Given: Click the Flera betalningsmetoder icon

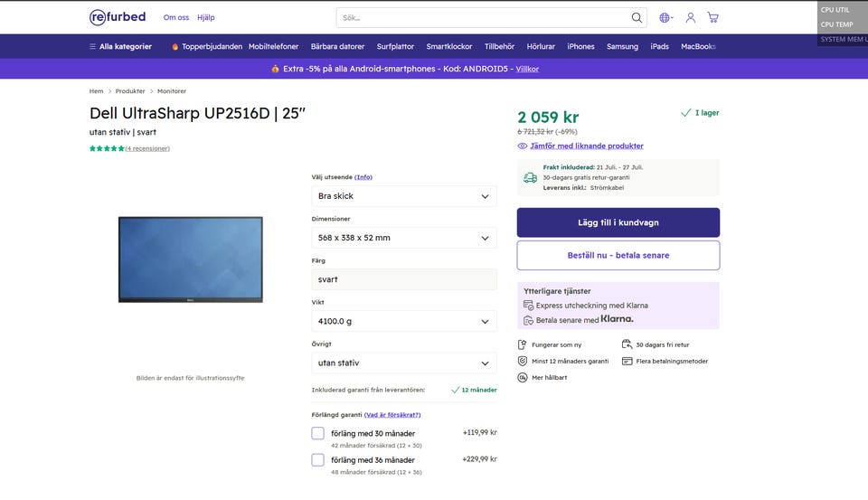Looking at the screenshot, I should [627, 361].
